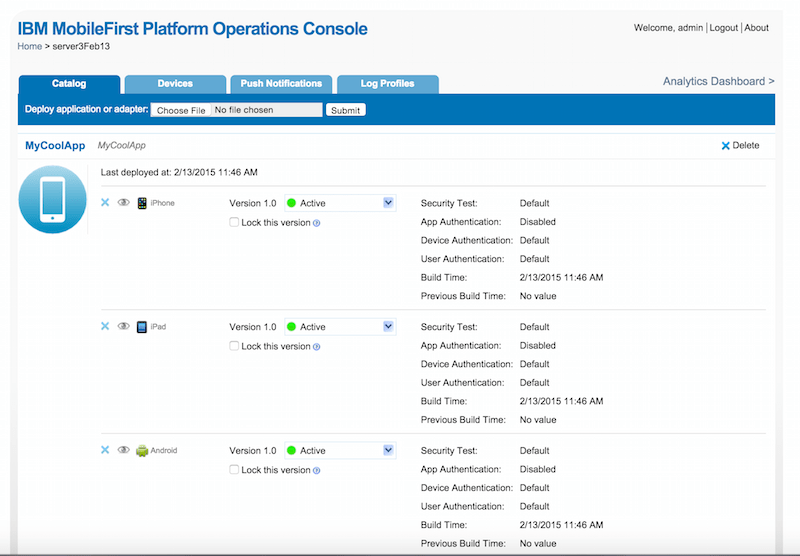Remove the iPhone version with its X icon
This screenshot has width=800, height=556.
[x=105, y=203]
